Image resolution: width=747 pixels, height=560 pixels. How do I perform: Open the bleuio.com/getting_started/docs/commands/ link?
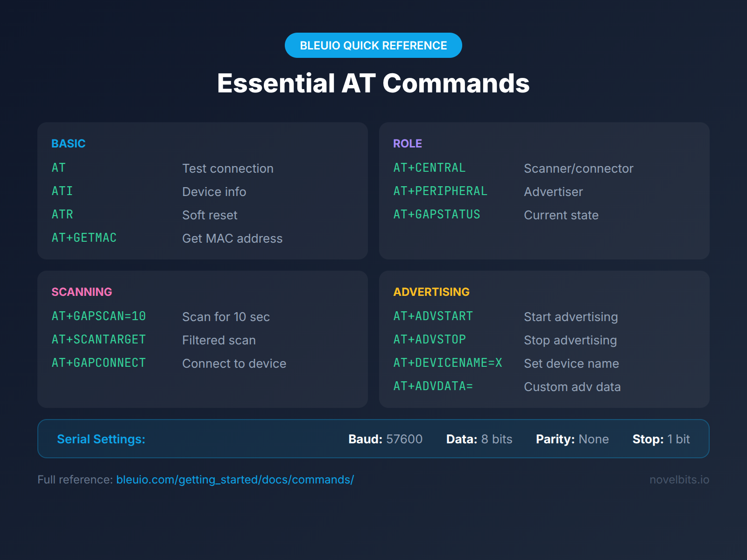(235, 479)
